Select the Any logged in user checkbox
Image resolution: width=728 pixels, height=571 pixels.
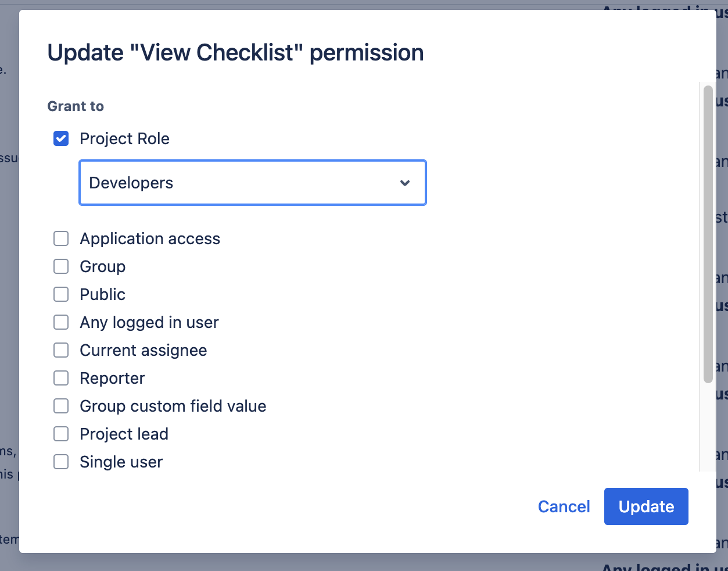point(61,322)
